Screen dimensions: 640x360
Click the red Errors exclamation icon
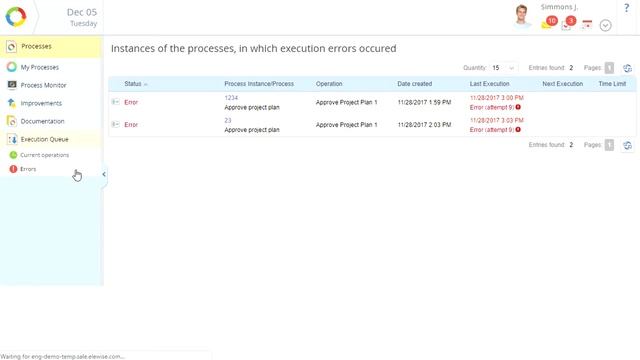13,169
